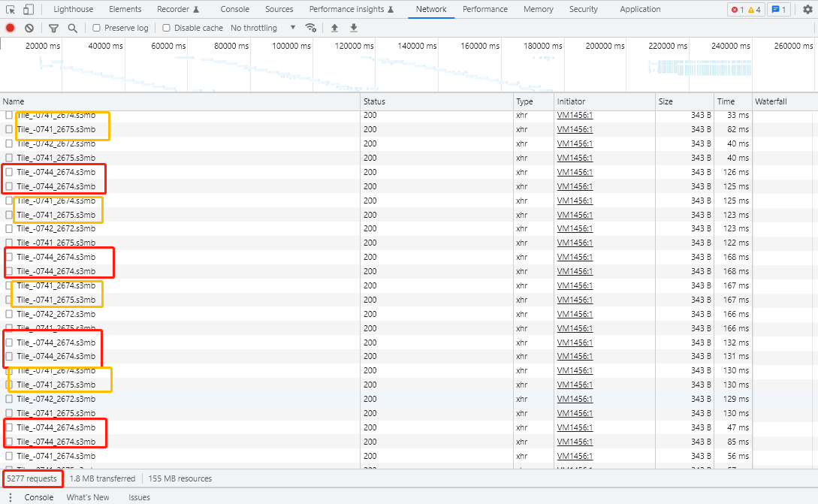Screen dimensions: 818x504
Task: Click the 5277 requests status text
Action: tap(32, 479)
